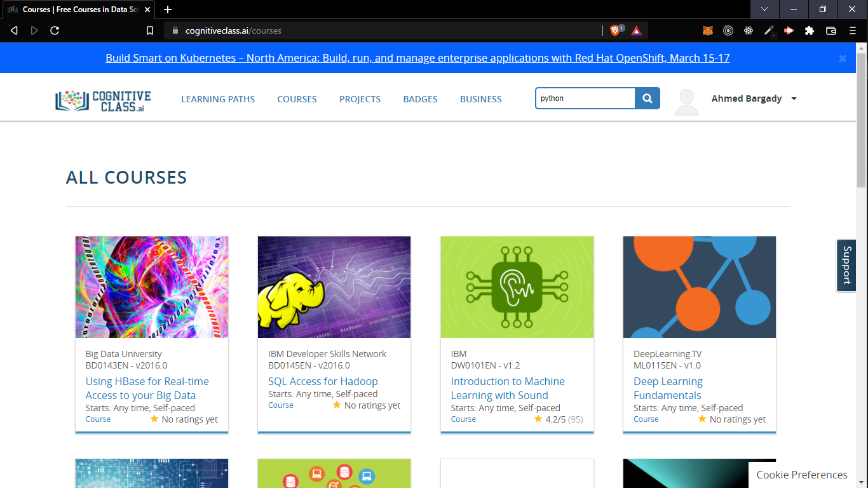This screenshot has width=868, height=488.
Task: Click the orange and blue network thumbnail
Action: (700, 287)
